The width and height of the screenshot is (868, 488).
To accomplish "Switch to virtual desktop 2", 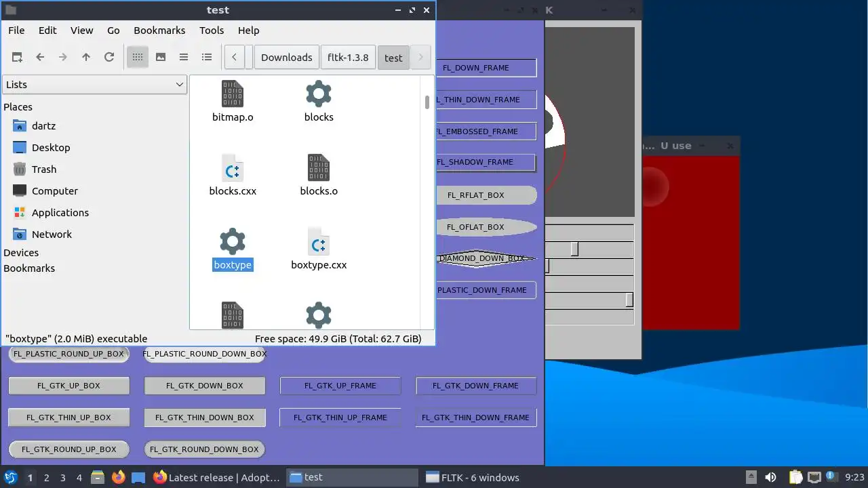I will (x=46, y=478).
